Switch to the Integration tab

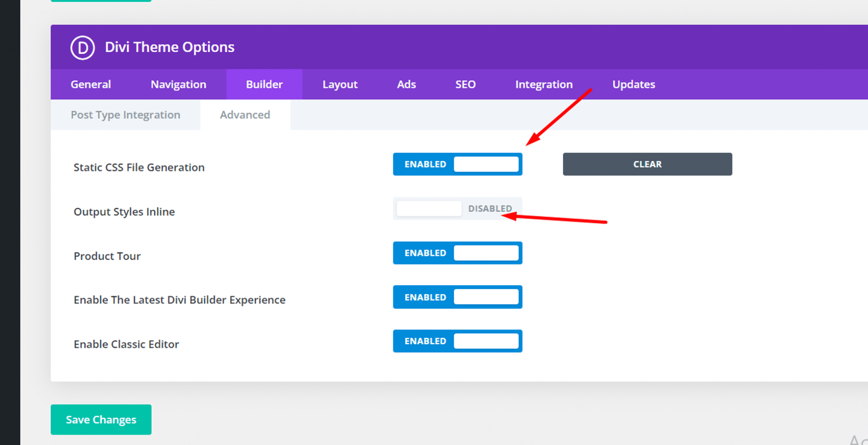pos(544,84)
